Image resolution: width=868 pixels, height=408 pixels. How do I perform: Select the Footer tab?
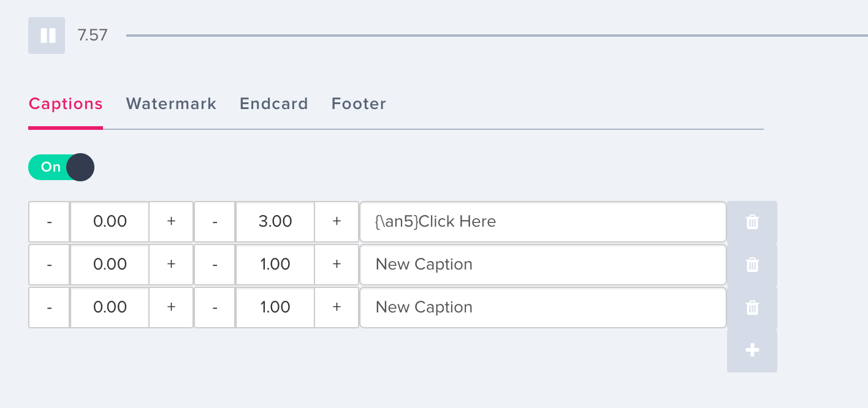pyautogui.click(x=359, y=104)
